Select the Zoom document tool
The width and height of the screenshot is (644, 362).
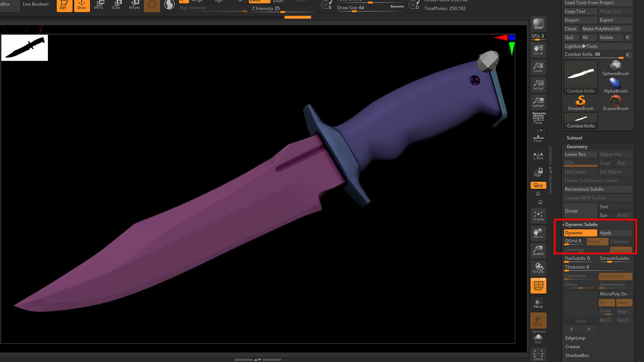pos(538,67)
